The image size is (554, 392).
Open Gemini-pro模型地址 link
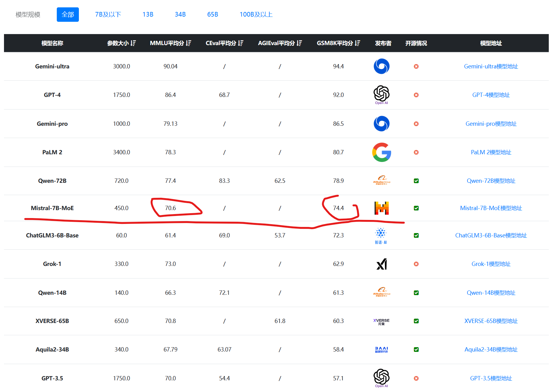point(491,124)
